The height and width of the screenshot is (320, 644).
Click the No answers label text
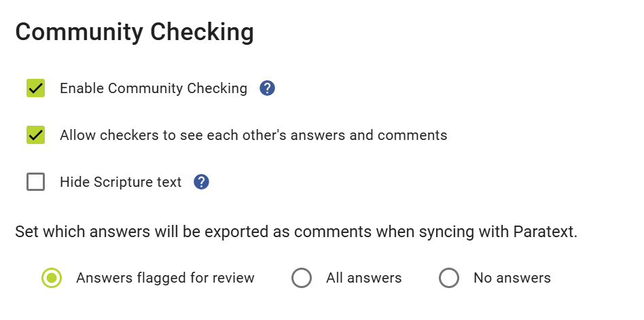[512, 278]
